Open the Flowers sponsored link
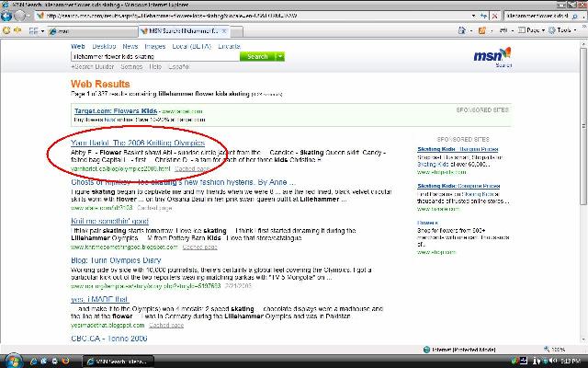Viewport: 588px width, 368px height. coord(427,223)
